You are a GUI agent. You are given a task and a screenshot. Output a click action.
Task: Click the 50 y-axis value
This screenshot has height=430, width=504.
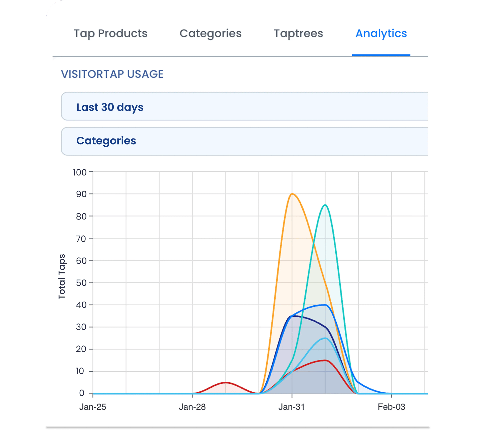[x=81, y=283]
